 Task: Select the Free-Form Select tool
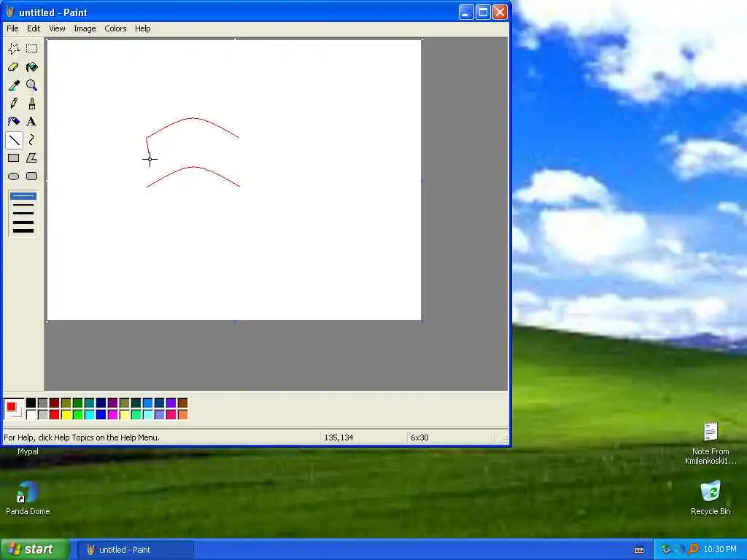pos(14,49)
